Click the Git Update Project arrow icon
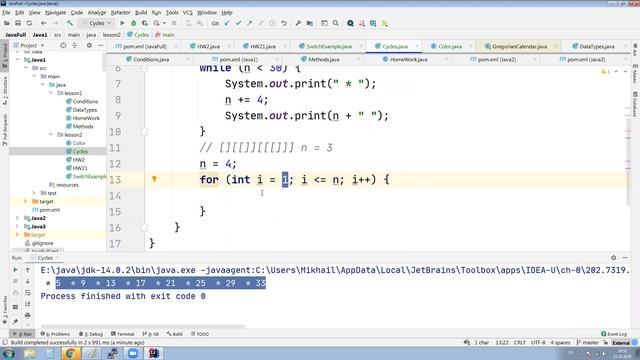The height and width of the screenshot is (360, 640). tap(227, 23)
